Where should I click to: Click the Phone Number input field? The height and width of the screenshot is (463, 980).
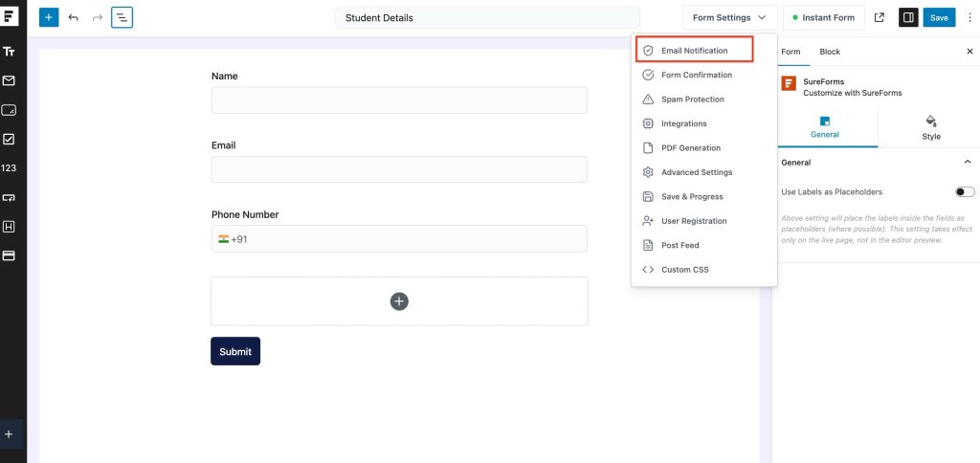point(399,239)
